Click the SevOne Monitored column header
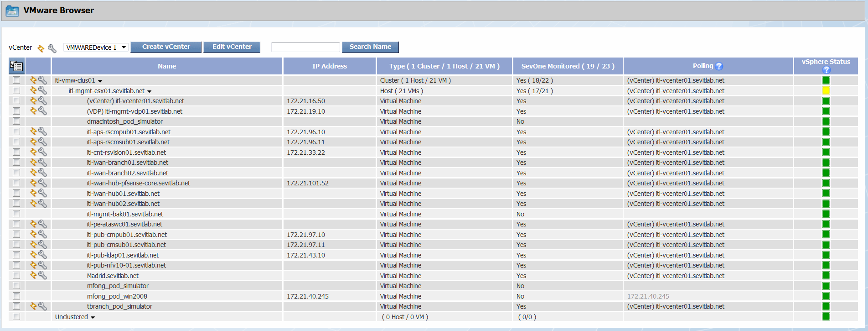Image resolution: width=868 pixels, height=331 pixels. [x=568, y=66]
